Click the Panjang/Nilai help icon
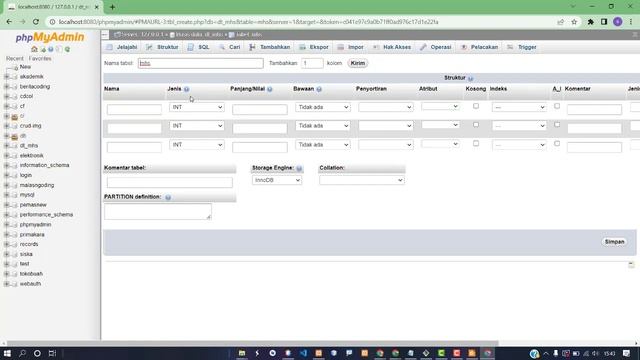This screenshot has width=640, height=360. click(x=270, y=89)
